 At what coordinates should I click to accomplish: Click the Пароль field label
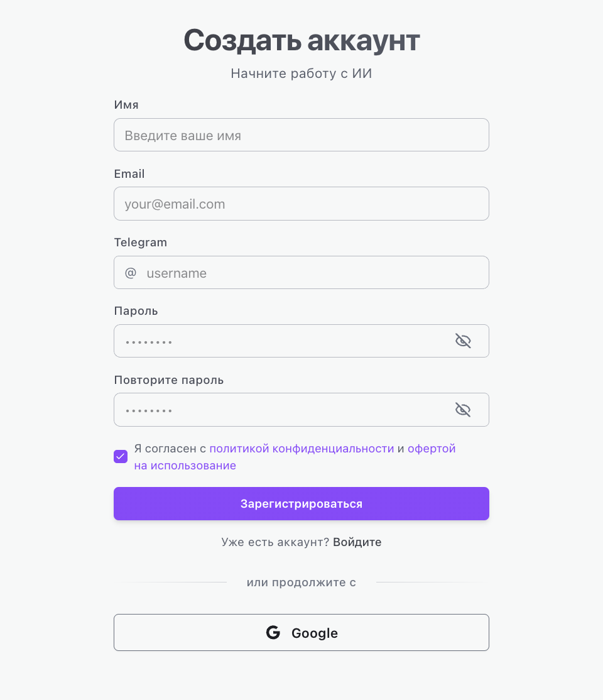click(x=136, y=311)
